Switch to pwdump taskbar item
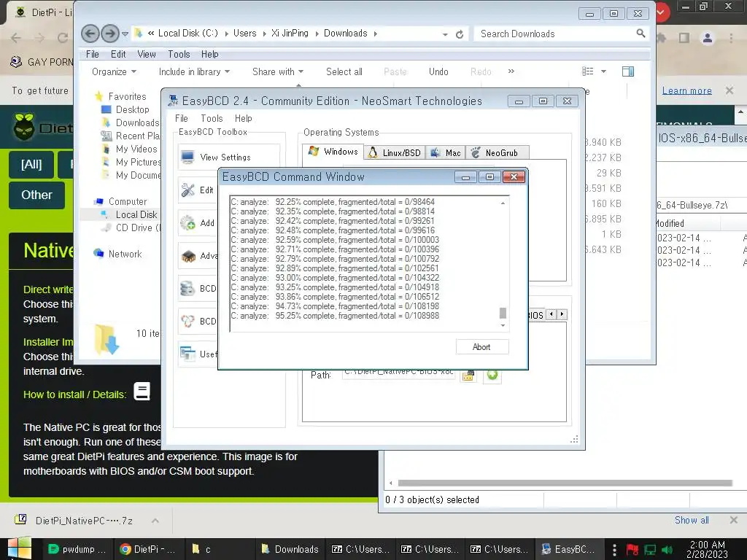 [77, 549]
